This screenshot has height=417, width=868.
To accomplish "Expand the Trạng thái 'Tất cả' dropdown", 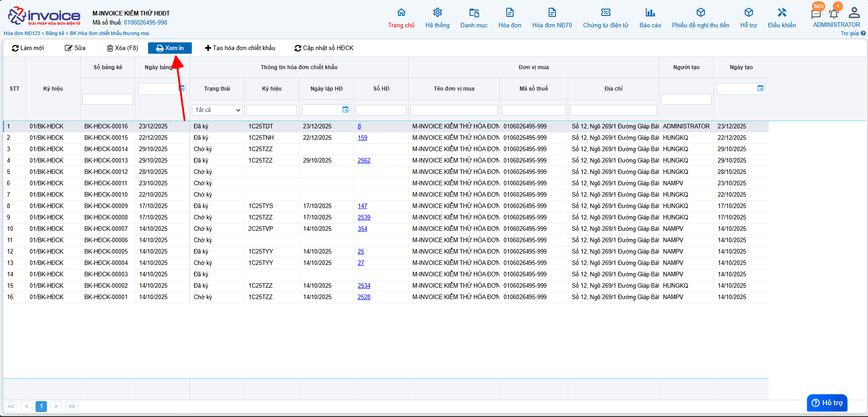I will (217, 110).
